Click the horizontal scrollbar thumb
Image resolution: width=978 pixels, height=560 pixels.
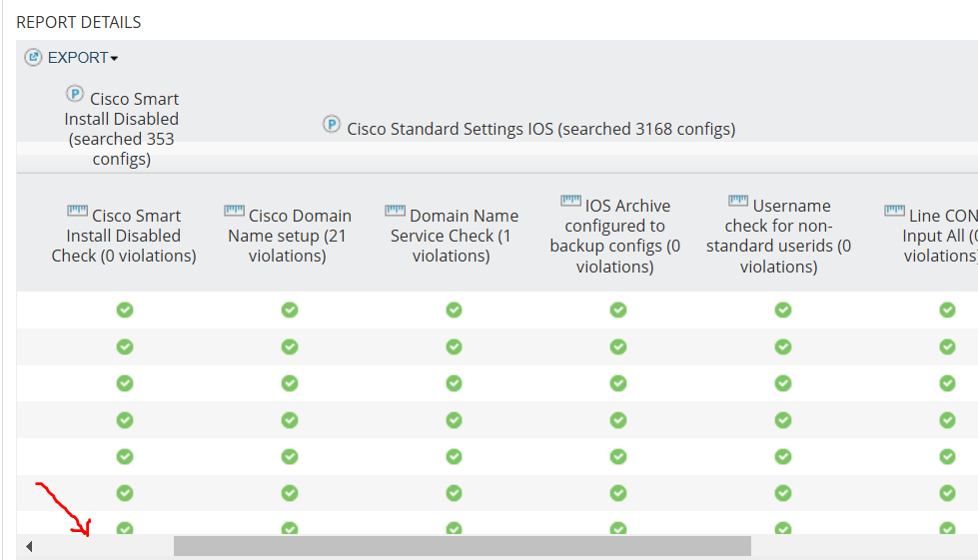463,546
